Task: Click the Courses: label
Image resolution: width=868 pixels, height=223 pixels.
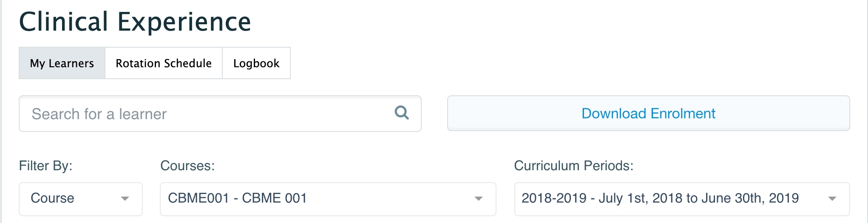Action: tap(187, 166)
